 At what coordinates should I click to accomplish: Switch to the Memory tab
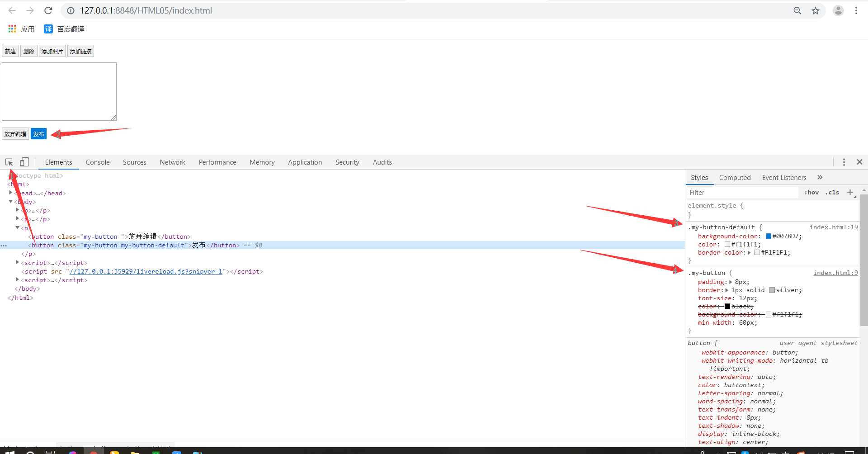tap(262, 162)
